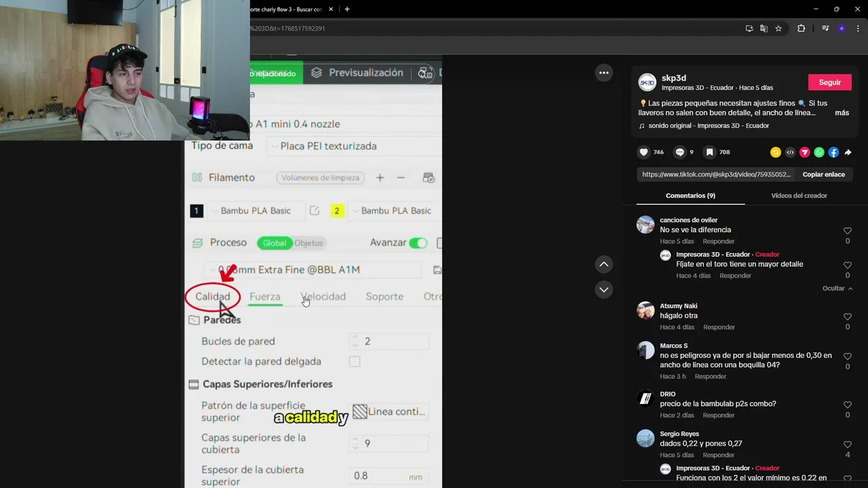This screenshot has height=488, width=868.
Task: Click the yellow repost icon
Action: (776, 152)
